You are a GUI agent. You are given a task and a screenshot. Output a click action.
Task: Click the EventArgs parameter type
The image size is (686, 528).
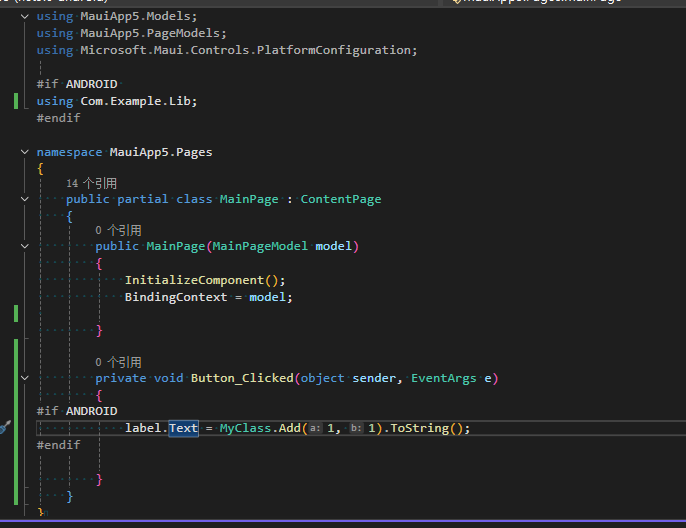(x=444, y=378)
